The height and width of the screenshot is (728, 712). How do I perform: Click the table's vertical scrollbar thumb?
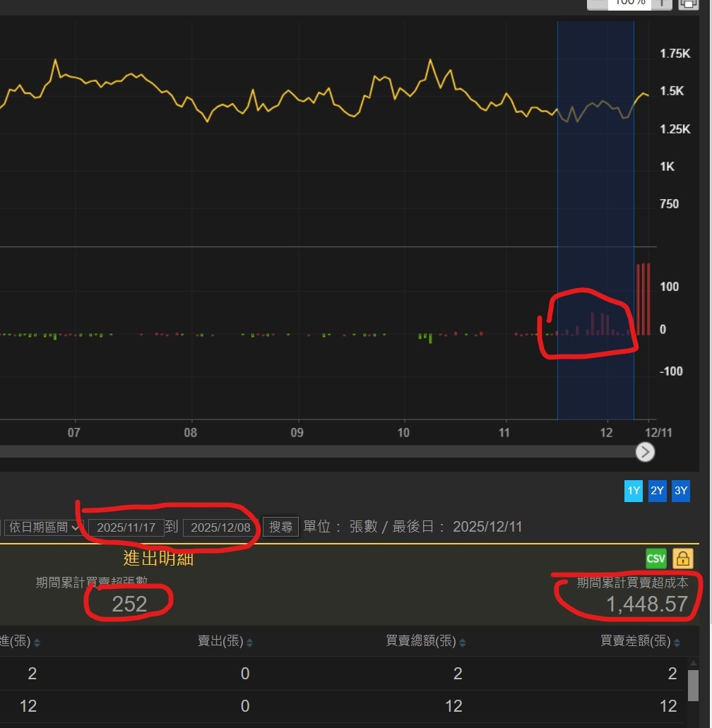pyautogui.click(x=693, y=686)
